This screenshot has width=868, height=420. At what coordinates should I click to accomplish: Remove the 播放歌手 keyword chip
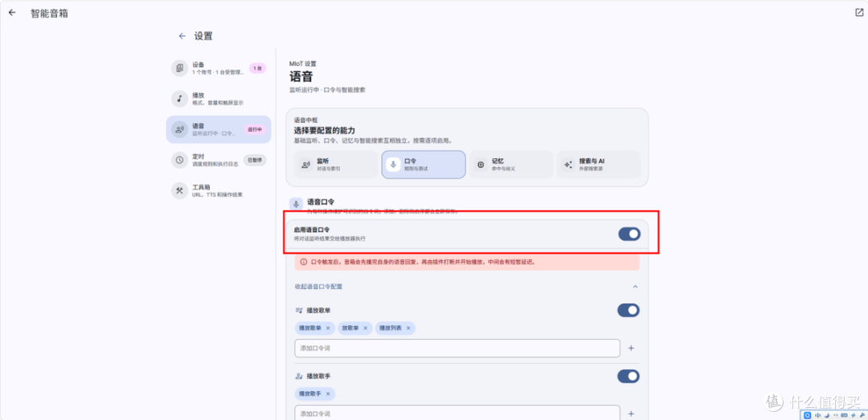pos(328,393)
